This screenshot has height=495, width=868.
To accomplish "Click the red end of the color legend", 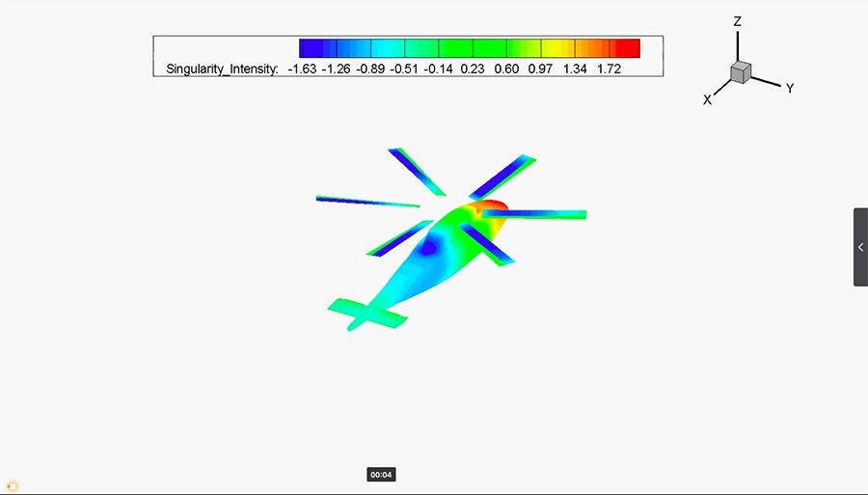I will pos(627,48).
